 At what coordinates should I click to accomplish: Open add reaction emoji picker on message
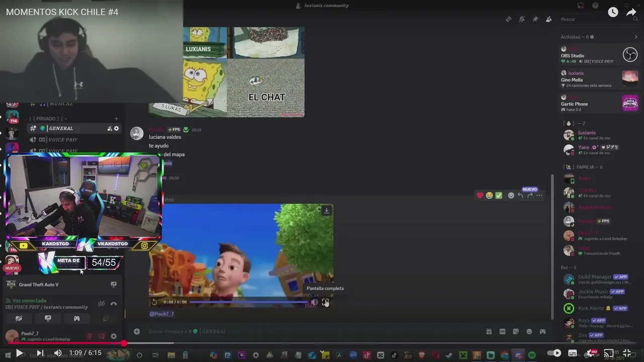[511, 195]
